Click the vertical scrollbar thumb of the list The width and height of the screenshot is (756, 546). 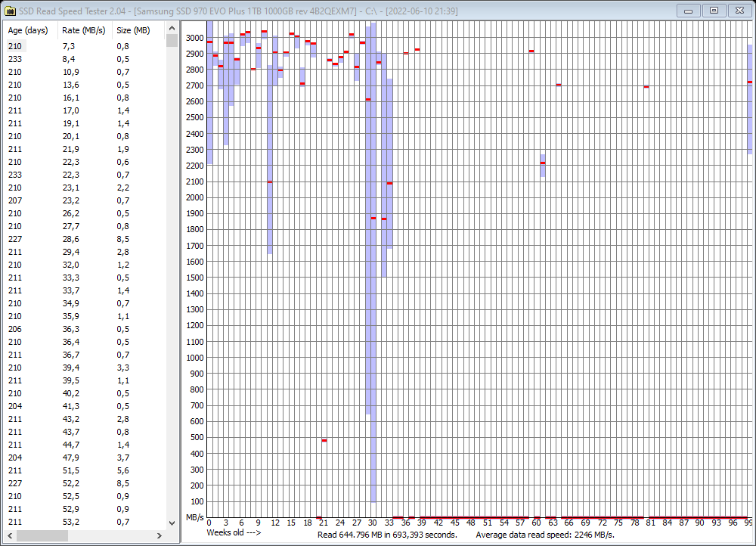click(172, 41)
